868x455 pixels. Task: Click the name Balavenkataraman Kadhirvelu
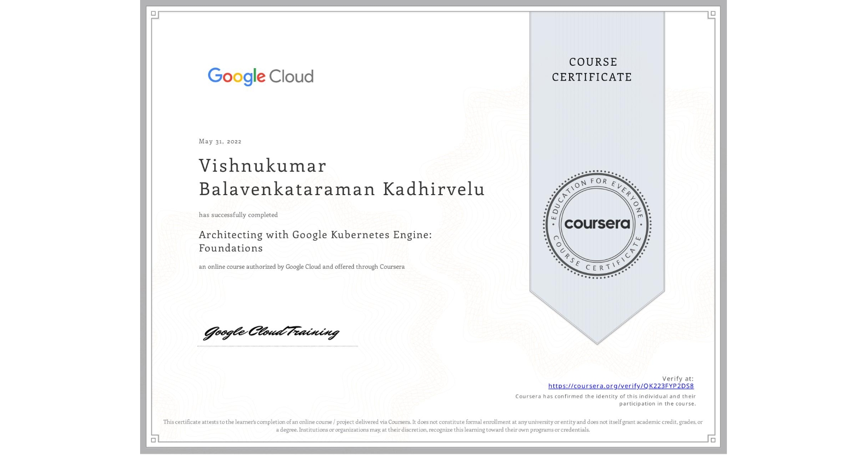pos(342,189)
